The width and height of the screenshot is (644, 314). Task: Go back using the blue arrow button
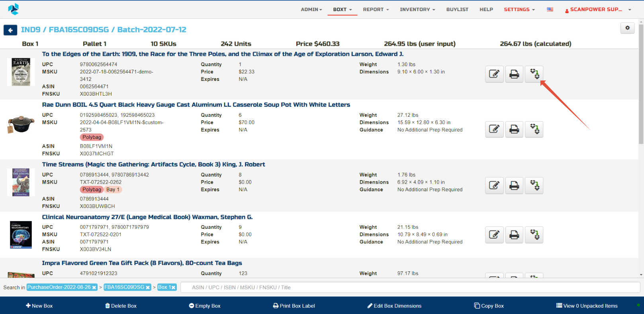(10, 30)
